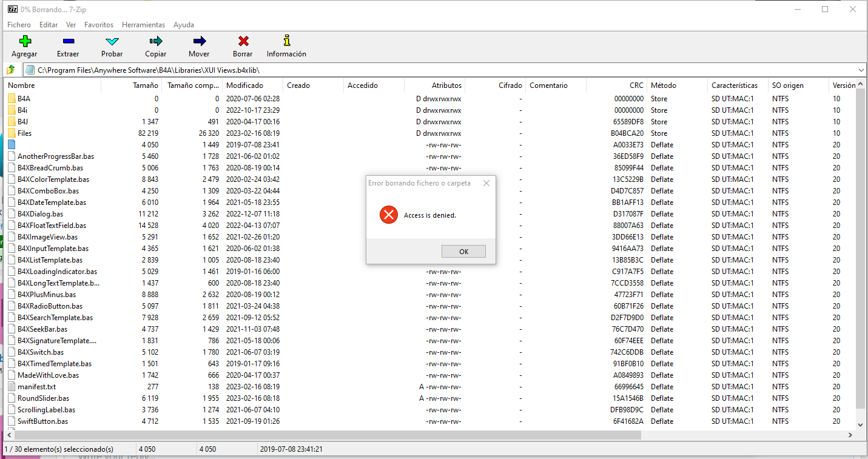Select the B4J folder icon
The height and width of the screenshot is (459, 868).
[x=12, y=121]
